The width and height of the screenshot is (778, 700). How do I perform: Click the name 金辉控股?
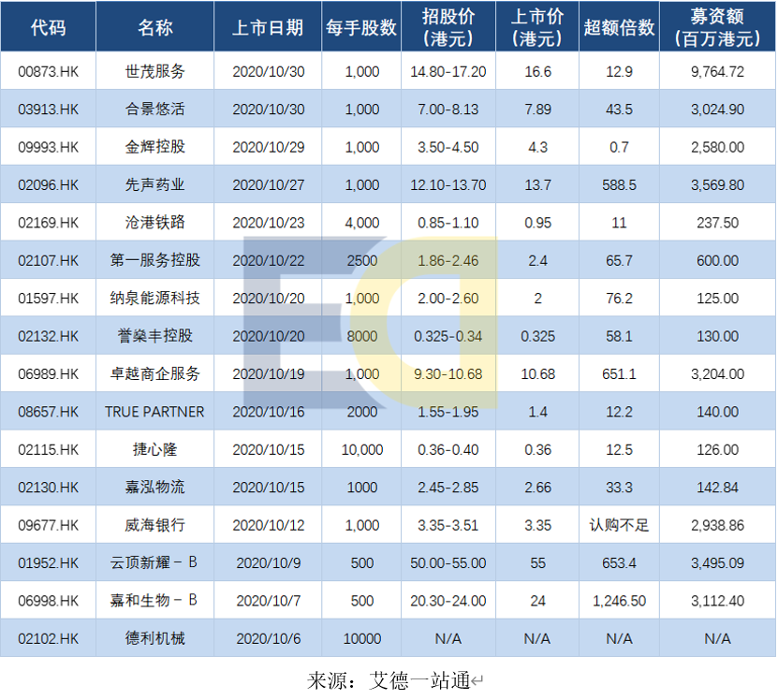click(x=154, y=147)
